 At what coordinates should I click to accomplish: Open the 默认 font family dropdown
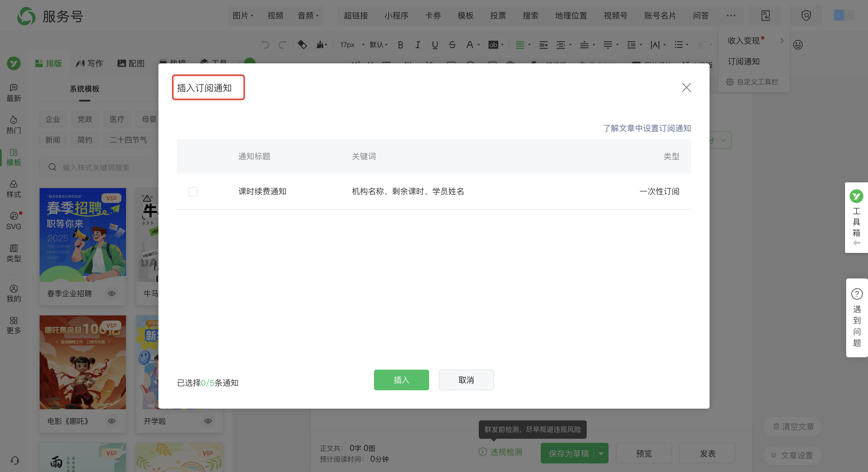pos(379,45)
